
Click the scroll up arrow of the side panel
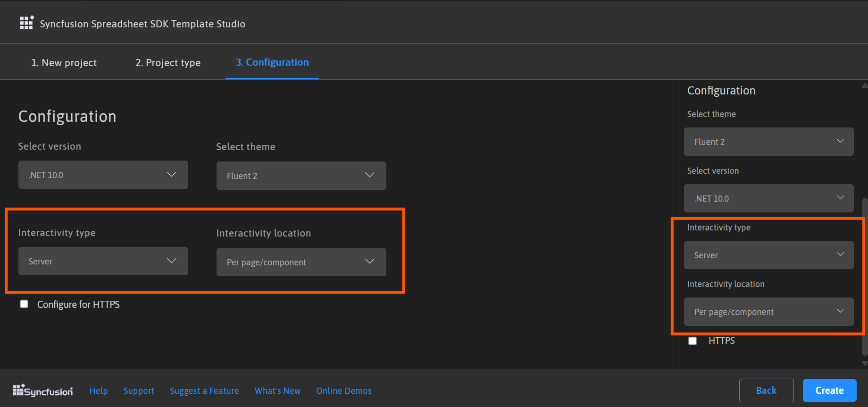point(865,85)
